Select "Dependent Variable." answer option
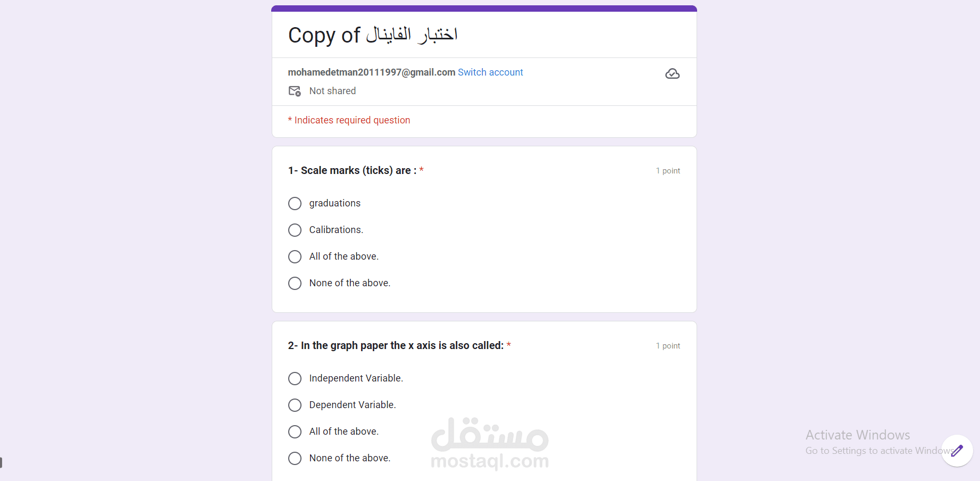980x481 pixels. tap(295, 405)
